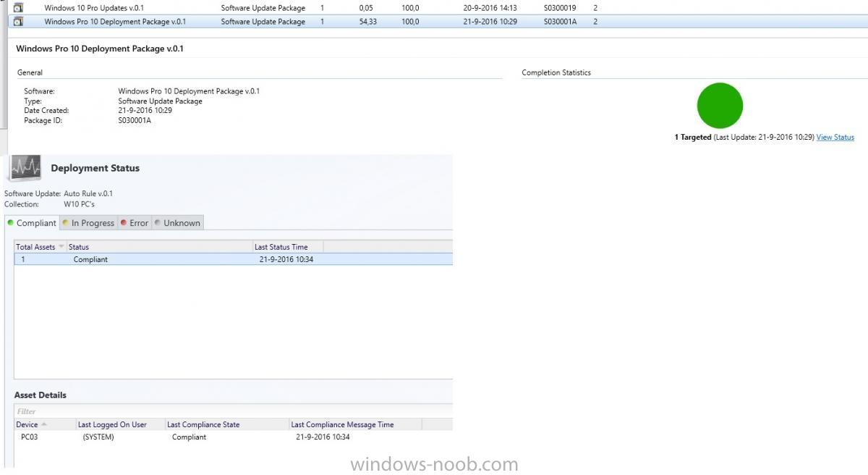Viewport: 868px width, 475px height.
Task: Click package ID S0300019 in the list
Action: (560, 8)
